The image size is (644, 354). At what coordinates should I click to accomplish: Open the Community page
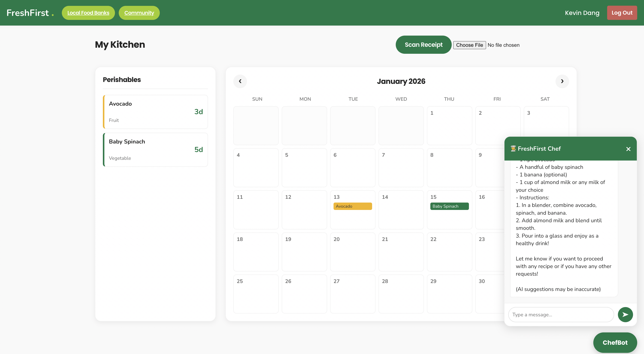click(139, 13)
